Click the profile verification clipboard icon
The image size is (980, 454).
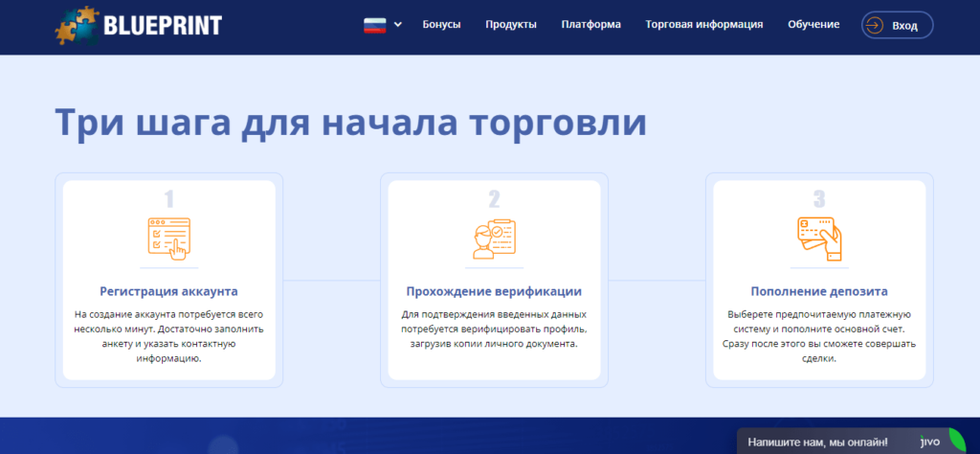[x=494, y=238]
